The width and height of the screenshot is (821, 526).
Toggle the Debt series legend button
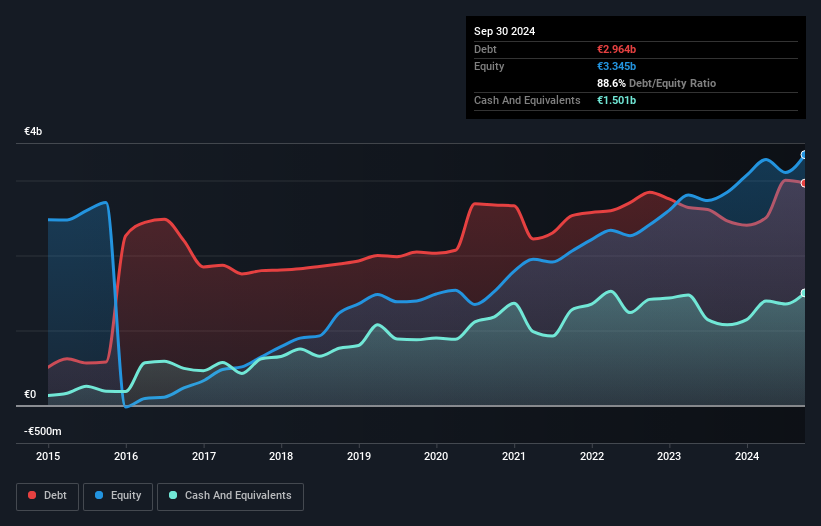tap(48, 496)
